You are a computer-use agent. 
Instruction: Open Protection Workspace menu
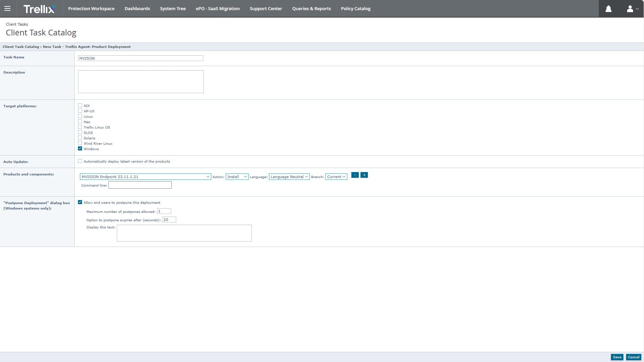click(x=91, y=8)
